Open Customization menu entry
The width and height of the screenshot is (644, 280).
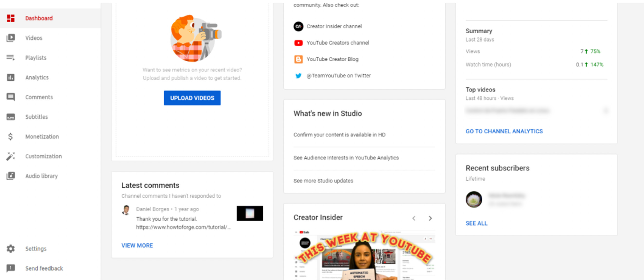pyautogui.click(x=44, y=156)
